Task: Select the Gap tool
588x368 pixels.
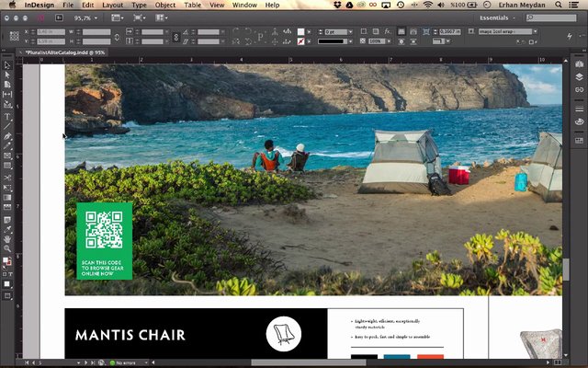Action: [x=7, y=94]
